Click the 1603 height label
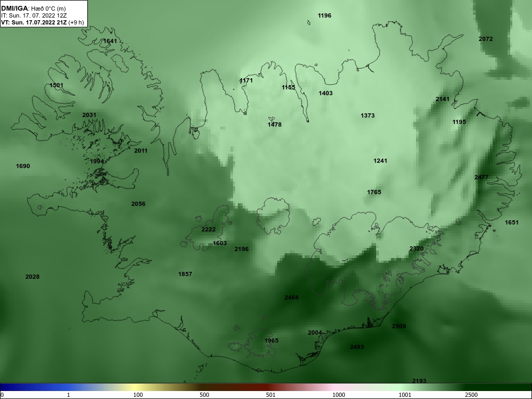The height and width of the screenshot is (399, 532). (x=220, y=243)
